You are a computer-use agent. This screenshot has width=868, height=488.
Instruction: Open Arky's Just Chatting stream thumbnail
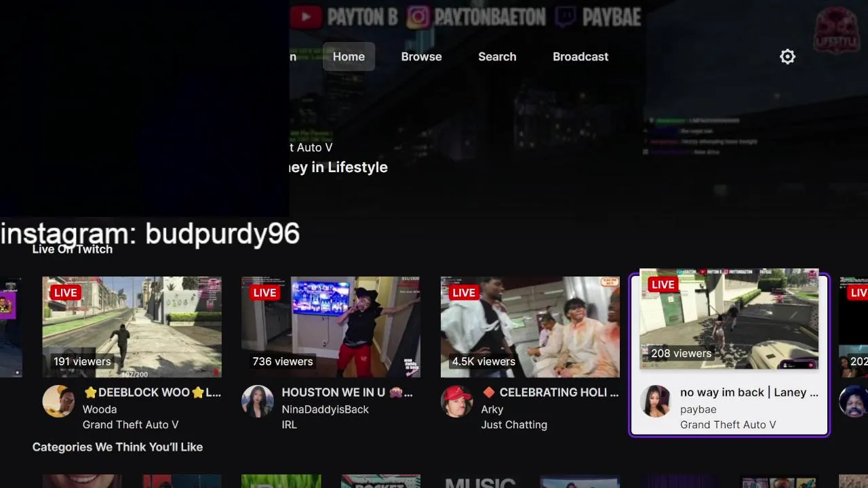530,327
